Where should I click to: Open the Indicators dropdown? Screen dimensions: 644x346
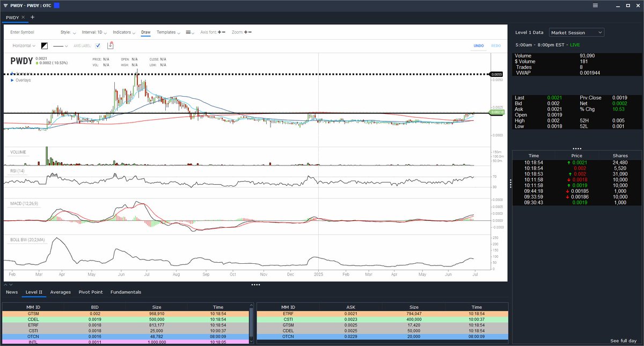tap(123, 32)
